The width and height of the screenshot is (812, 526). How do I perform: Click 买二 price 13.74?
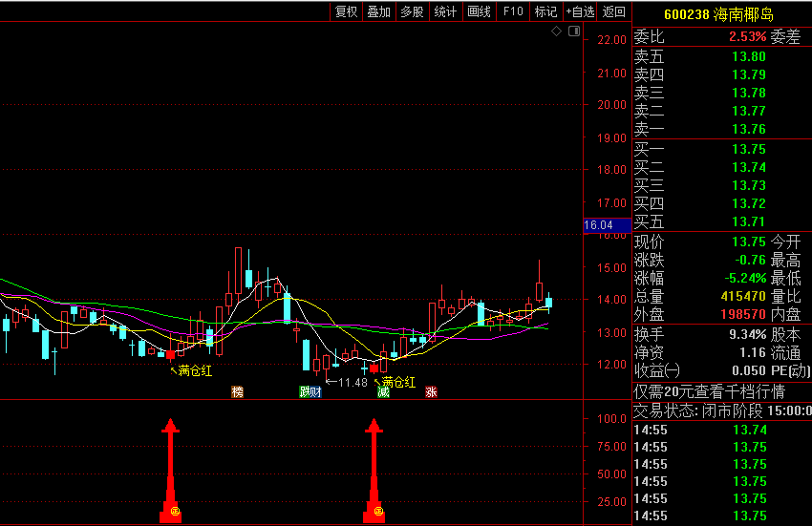click(749, 167)
